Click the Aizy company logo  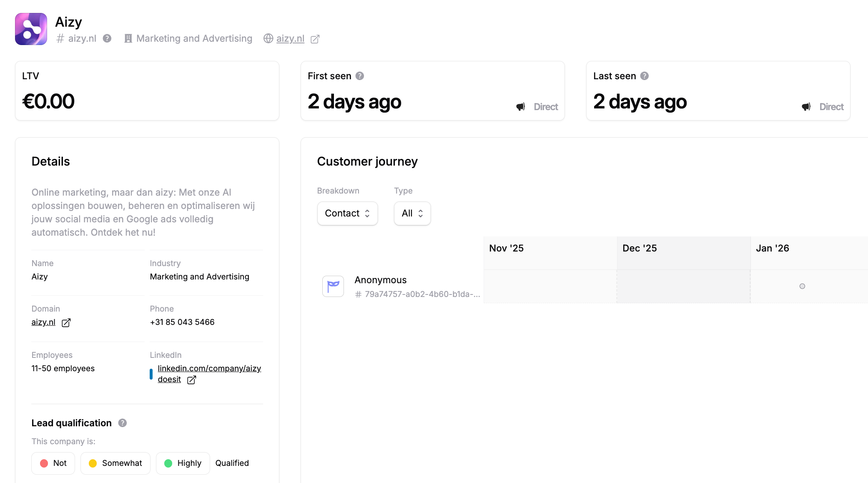pos(31,29)
